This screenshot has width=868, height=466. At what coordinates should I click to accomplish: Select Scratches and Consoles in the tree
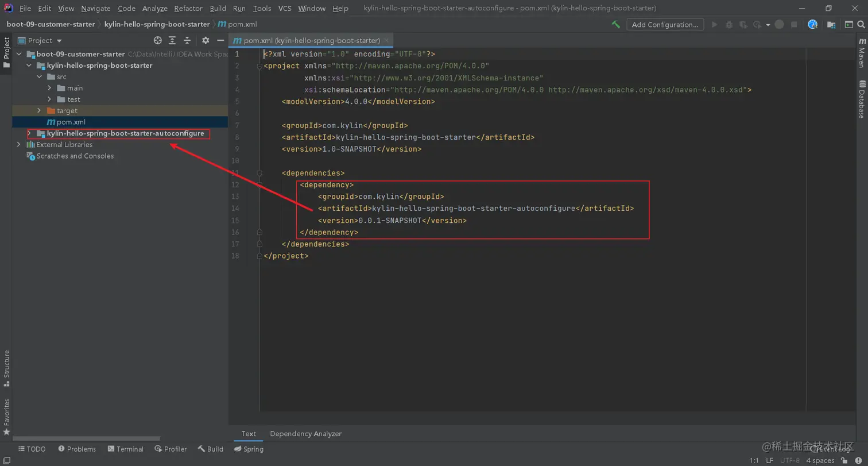(75, 156)
